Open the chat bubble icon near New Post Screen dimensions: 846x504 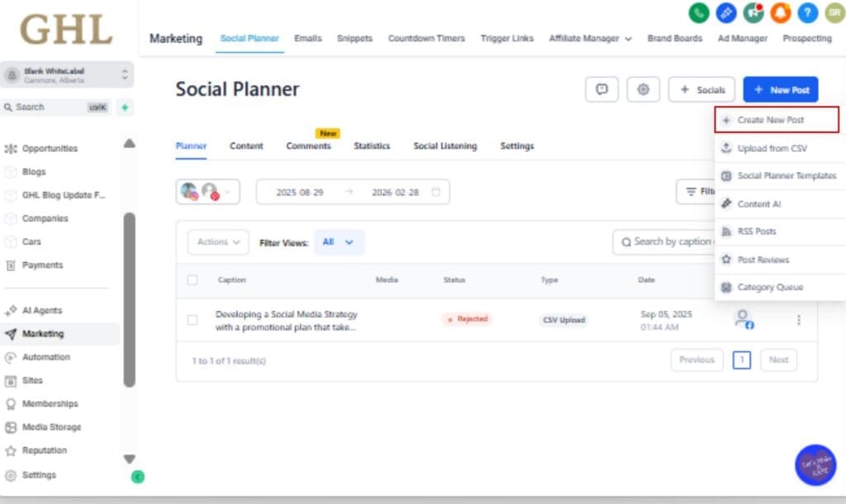[602, 90]
